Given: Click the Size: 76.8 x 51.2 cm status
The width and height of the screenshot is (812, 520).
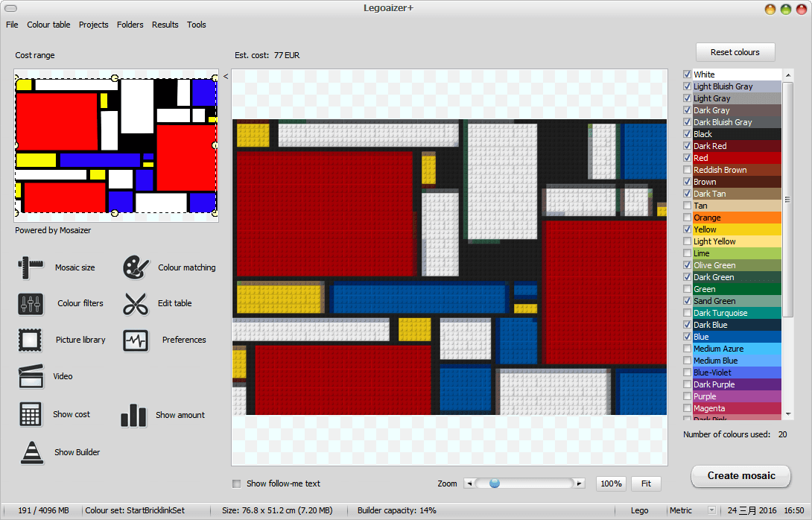Looking at the screenshot, I should (277, 510).
